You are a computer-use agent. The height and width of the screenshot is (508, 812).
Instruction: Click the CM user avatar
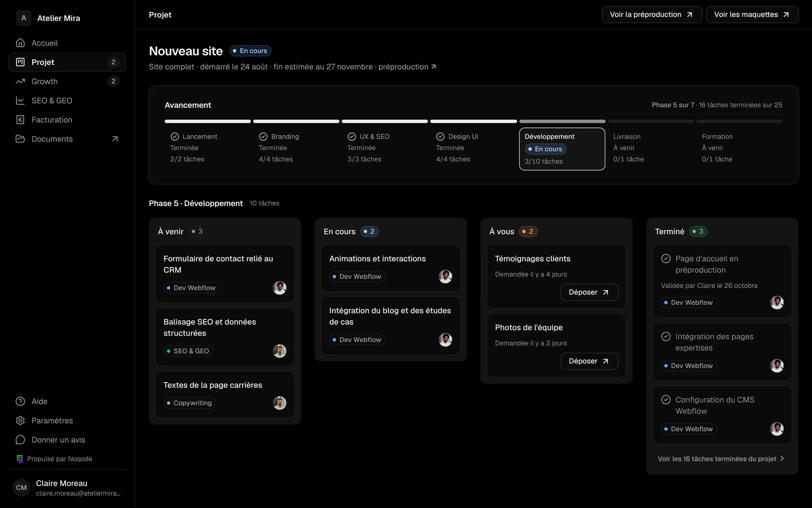point(21,487)
